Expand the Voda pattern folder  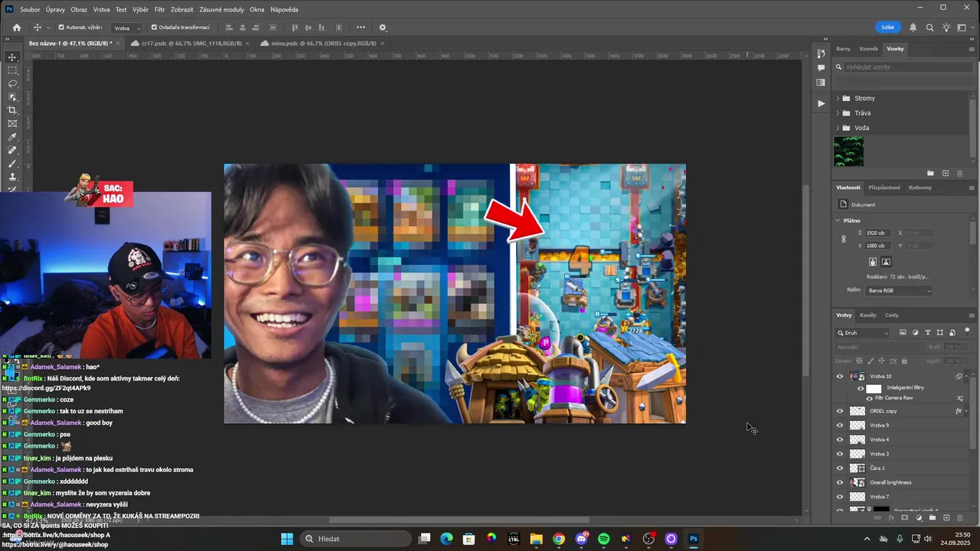coord(838,128)
